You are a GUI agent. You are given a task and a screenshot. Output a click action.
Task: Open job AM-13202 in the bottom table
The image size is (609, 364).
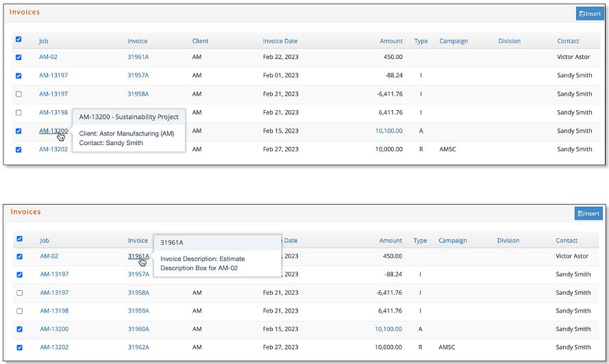[x=54, y=348]
